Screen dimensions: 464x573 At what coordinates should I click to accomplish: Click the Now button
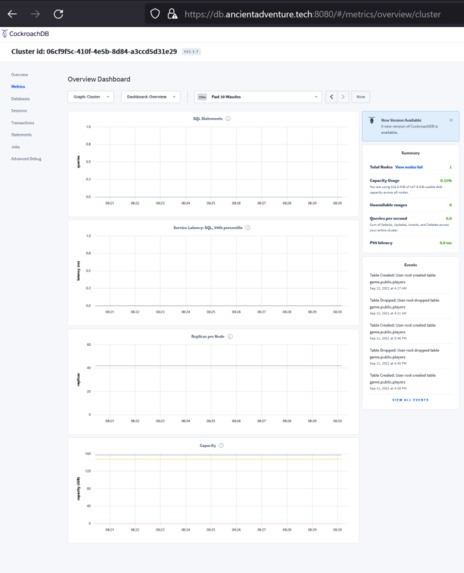[x=361, y=97]
